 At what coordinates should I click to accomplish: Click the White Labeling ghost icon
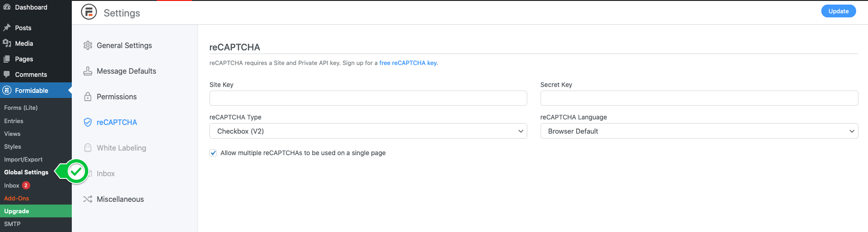click(x=88, y=148)
